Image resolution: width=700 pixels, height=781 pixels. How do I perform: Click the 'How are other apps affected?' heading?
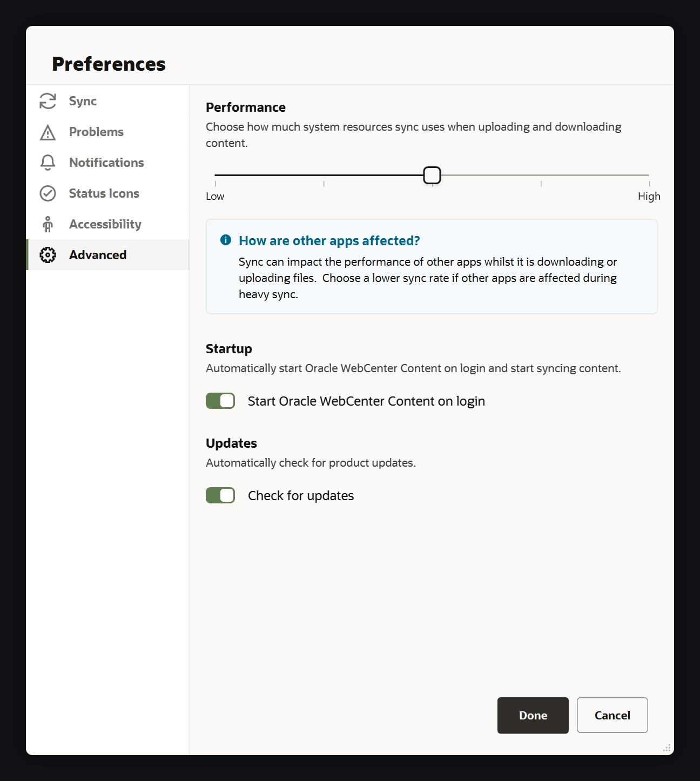coord(329,240)
